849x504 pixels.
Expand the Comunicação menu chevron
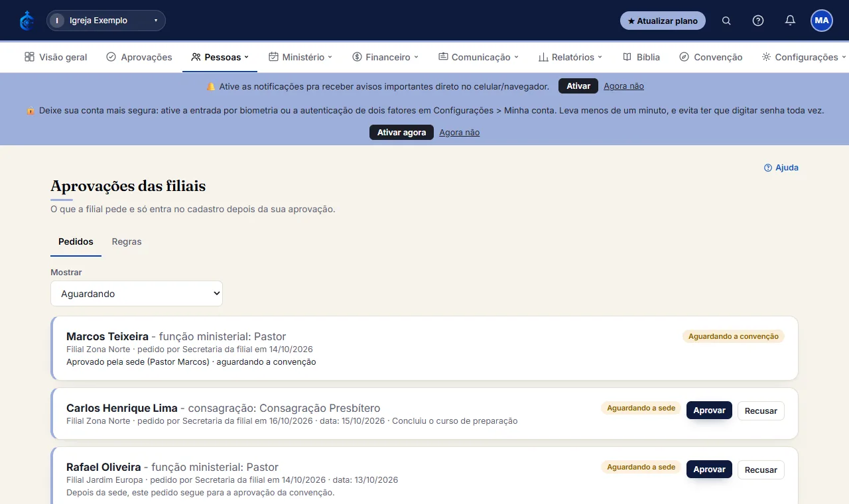[517, 57]
